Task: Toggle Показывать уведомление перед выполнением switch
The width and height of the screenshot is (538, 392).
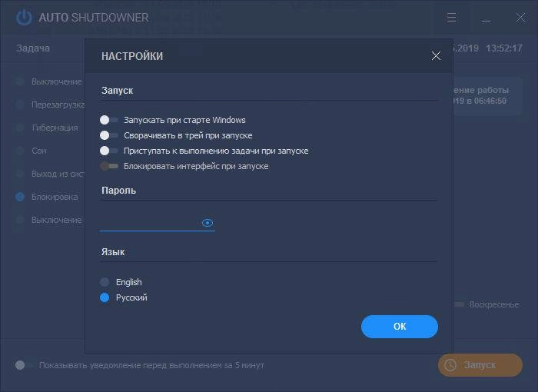Action: pos(24,365)
